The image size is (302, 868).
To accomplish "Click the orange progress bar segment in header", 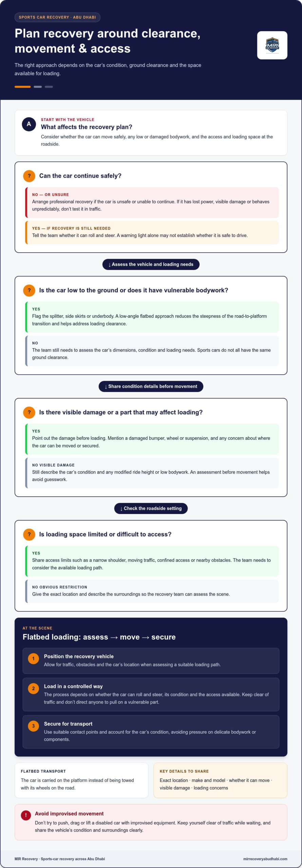I will pos(23,87).
